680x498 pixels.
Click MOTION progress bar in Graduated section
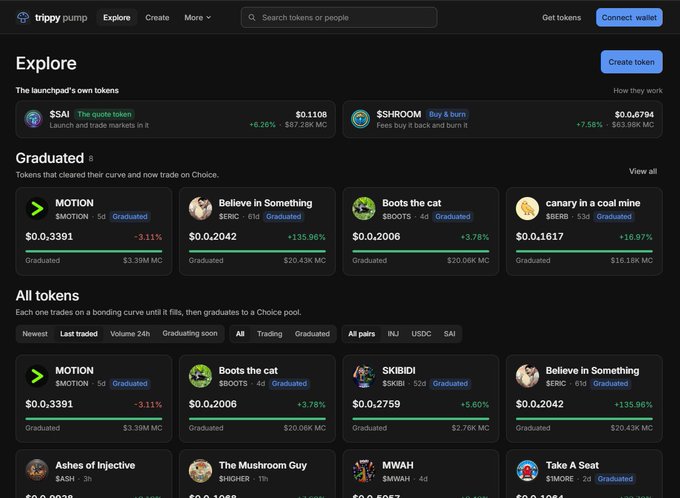(x=94, y=251)
